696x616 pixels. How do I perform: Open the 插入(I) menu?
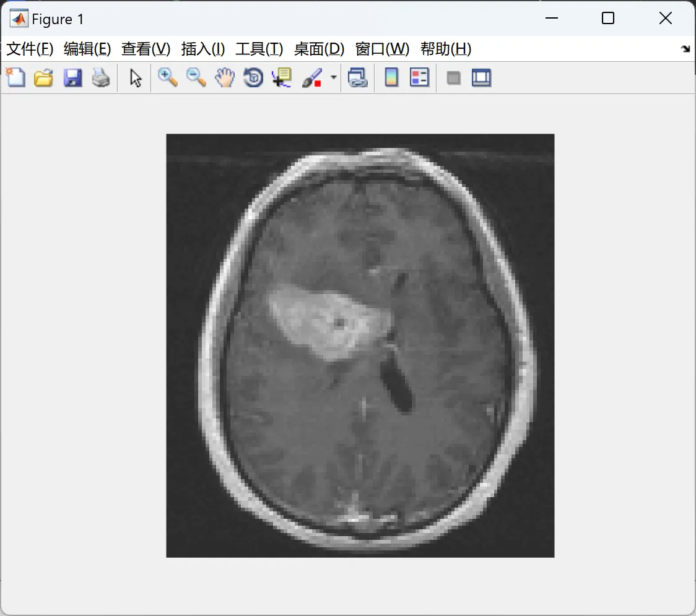203,49
